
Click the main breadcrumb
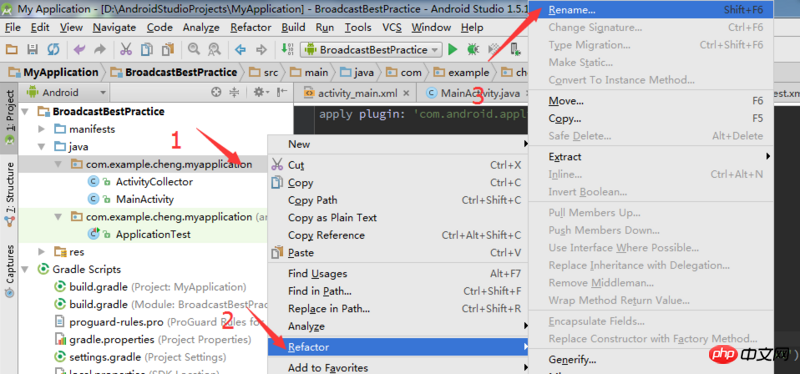pos(310,72)
